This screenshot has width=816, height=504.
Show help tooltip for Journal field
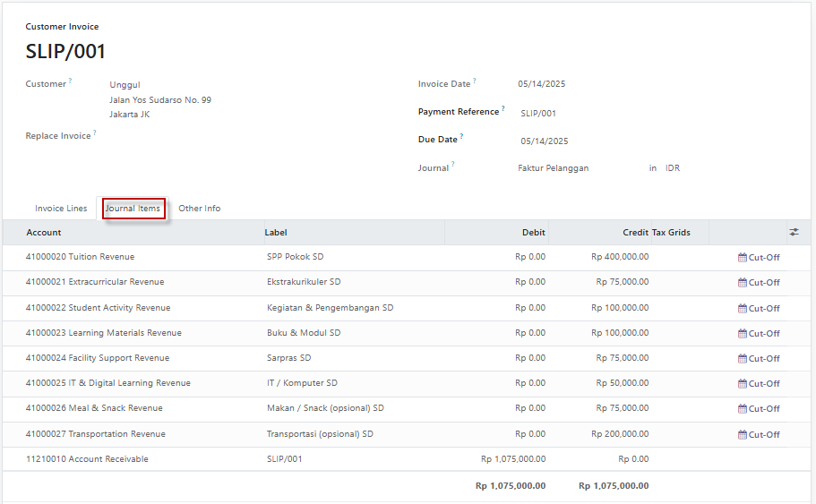(x=452, y=165)
